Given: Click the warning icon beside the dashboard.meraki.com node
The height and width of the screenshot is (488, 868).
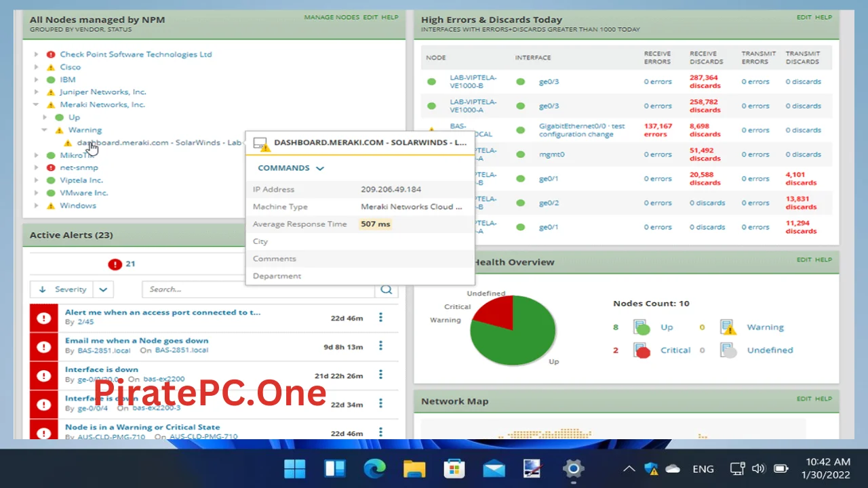Looking at the screenshot, I should tap(68, 143).
